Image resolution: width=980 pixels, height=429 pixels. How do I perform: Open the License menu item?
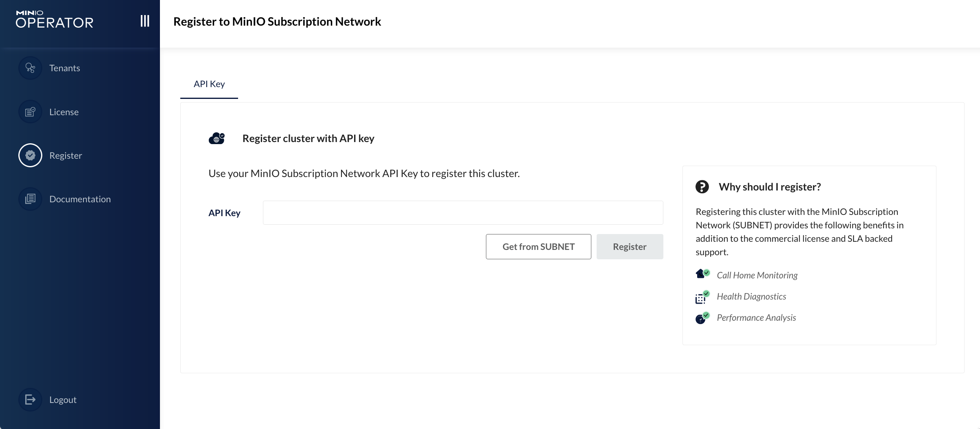pyautogui.click(x=64, y=112)
